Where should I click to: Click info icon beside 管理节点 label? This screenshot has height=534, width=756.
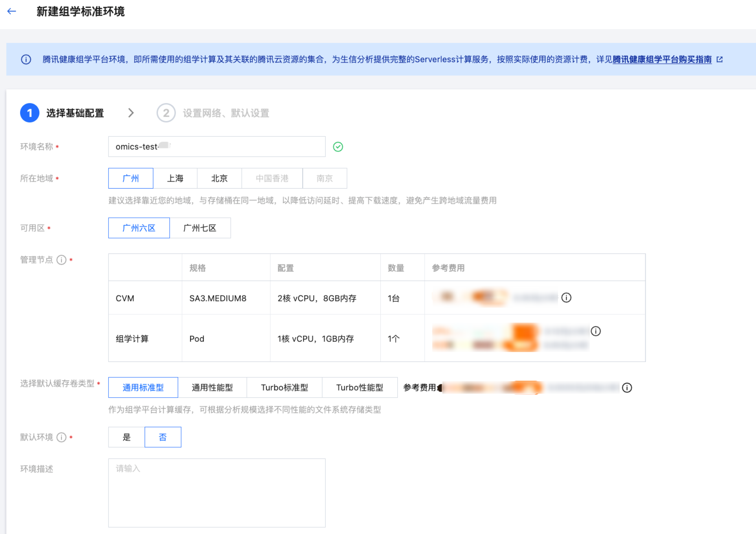[x=61, y=260]
